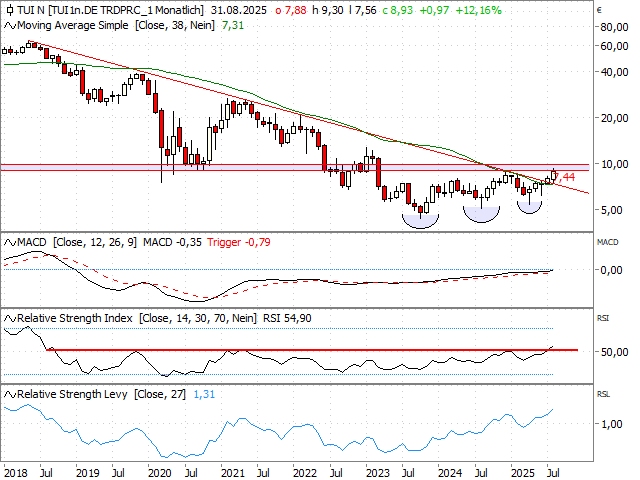
Task: Click the high price h 9,30
Action: click(x=328, y=10)
